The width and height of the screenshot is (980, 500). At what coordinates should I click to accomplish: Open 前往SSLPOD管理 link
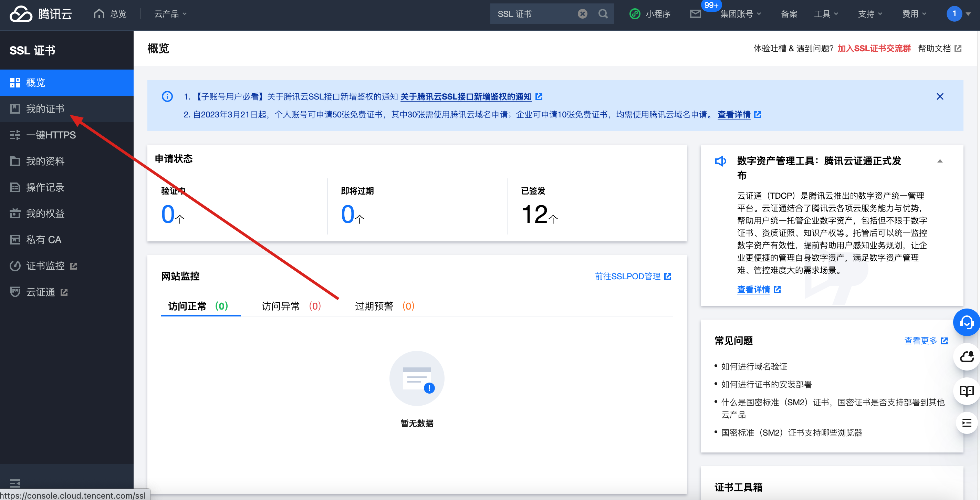[x=633, y=276]
